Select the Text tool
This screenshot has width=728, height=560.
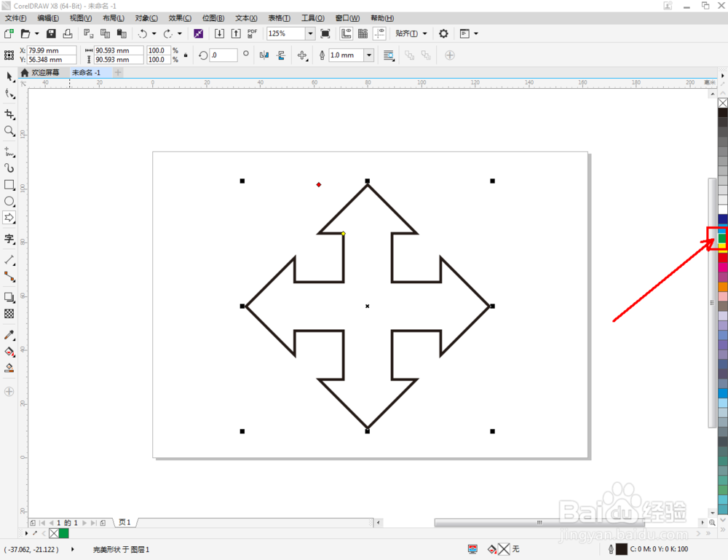click(x=9, y=239)
